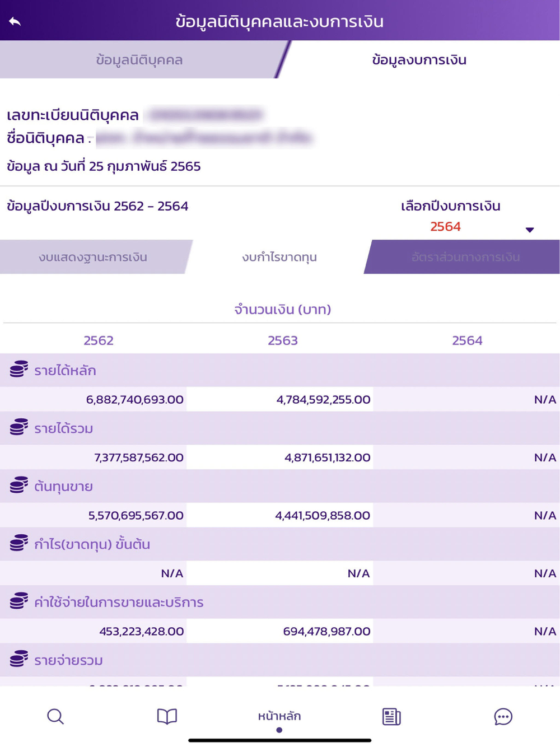Tap coin icon beside ค่าใช้จ่ายในการขายและบริการ
560x747 pixels.
click(19, 601)
